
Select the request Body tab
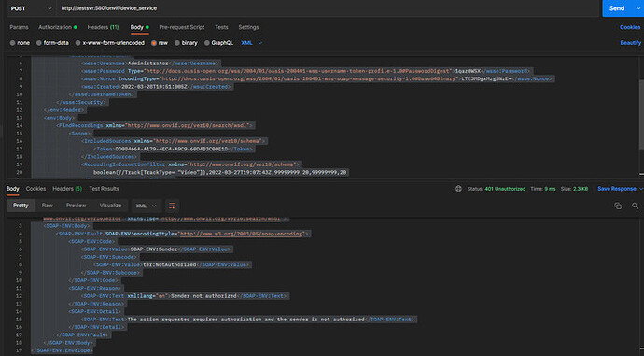[x=139, y=27]
